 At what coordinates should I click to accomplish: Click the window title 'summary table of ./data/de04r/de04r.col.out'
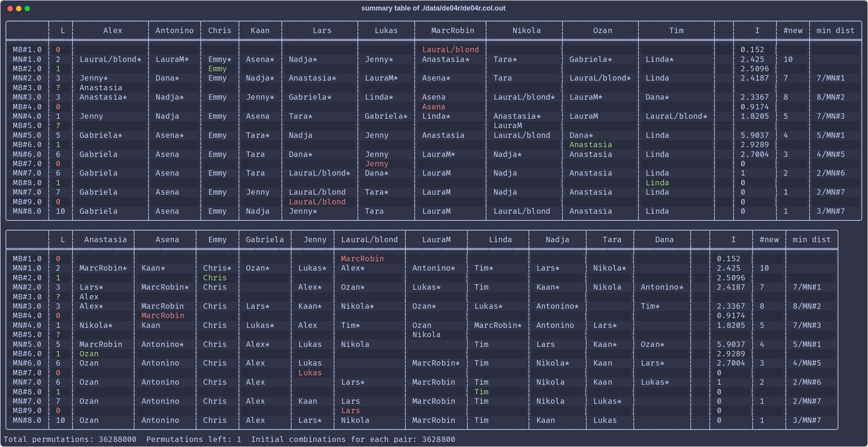[433, 8]
